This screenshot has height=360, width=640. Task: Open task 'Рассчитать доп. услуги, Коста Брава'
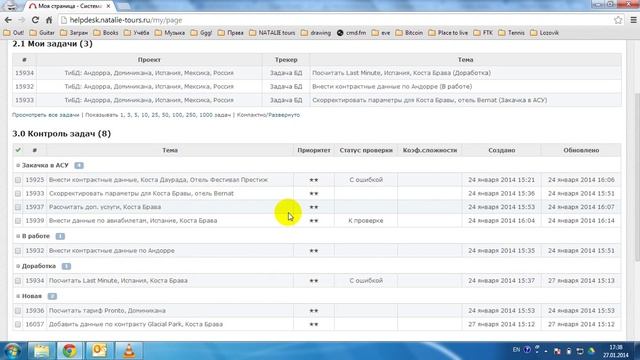105,207
